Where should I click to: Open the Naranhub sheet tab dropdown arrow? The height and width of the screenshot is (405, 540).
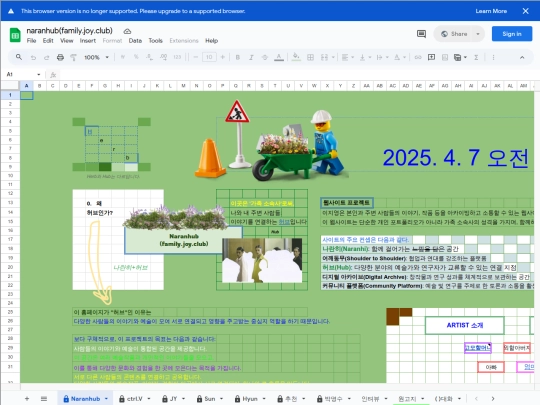click(x=106, y=398)
